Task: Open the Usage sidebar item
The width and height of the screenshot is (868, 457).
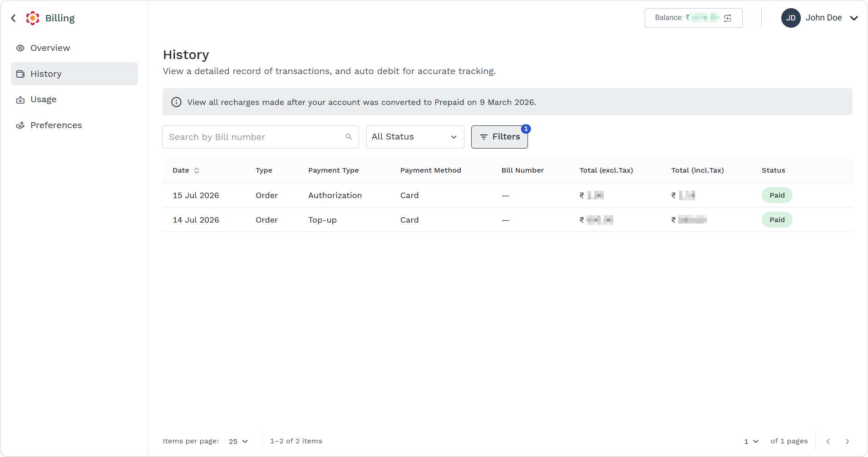Action: tap(74, 99)
